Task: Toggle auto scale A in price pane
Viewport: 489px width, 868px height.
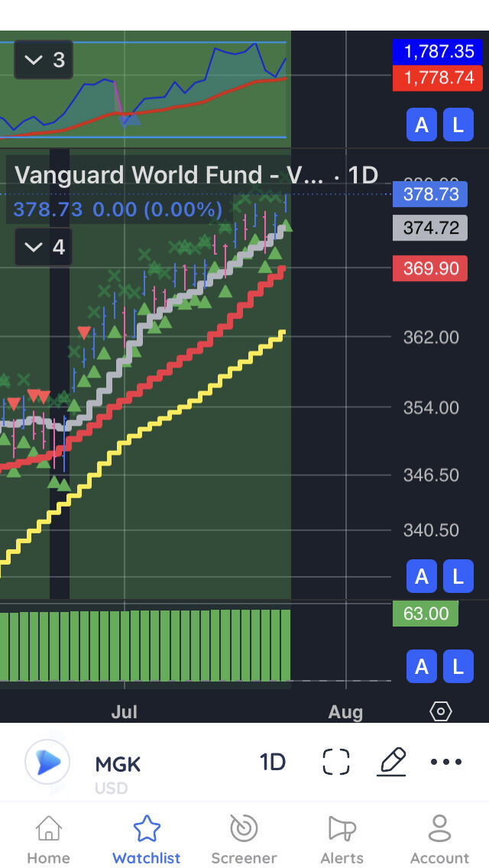Action: 422,576
